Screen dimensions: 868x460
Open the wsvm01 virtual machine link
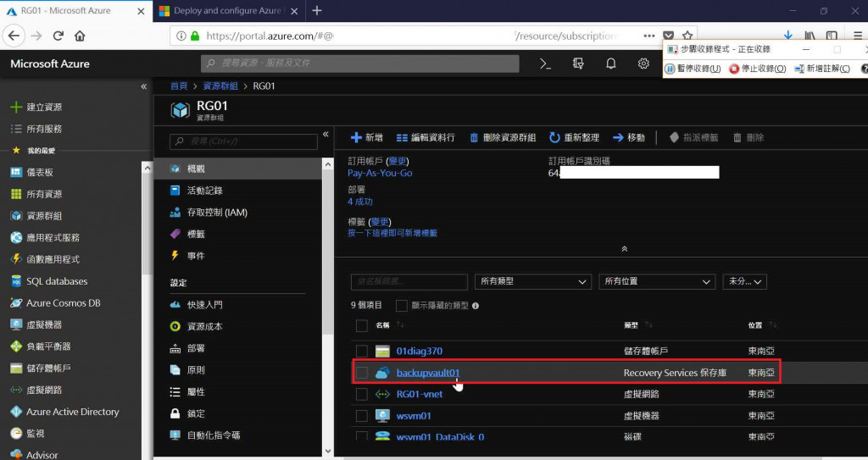click(x=414, y=416)
